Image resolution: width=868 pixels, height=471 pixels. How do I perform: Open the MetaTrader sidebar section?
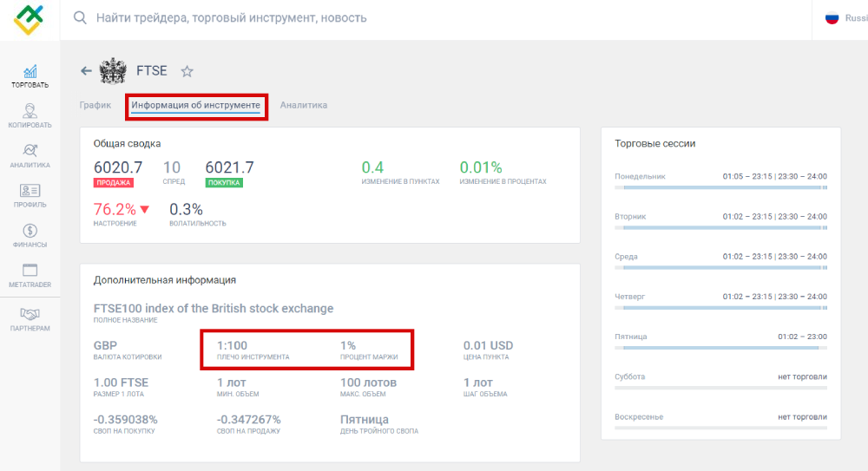click(x=30, y=276)
